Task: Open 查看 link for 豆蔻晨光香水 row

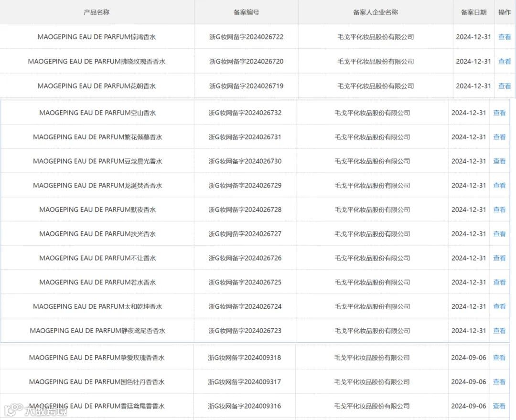Action: pos(499,161)
